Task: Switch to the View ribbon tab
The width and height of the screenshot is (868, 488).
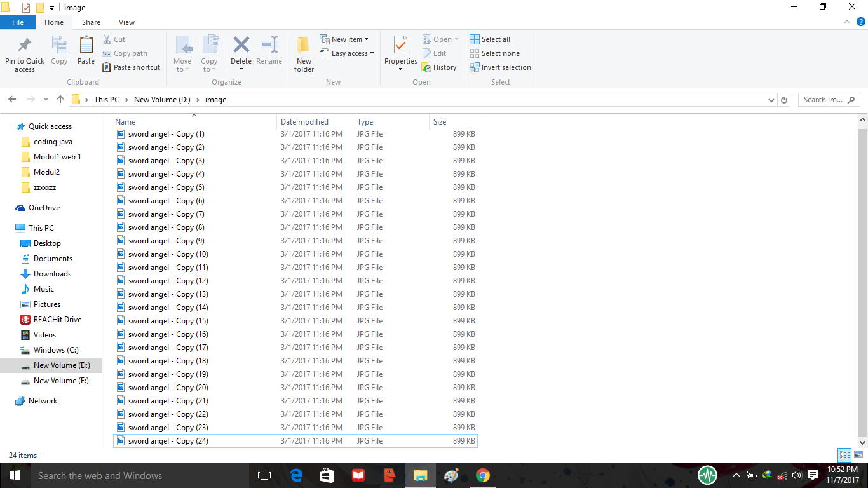Action: coord(126,22)
